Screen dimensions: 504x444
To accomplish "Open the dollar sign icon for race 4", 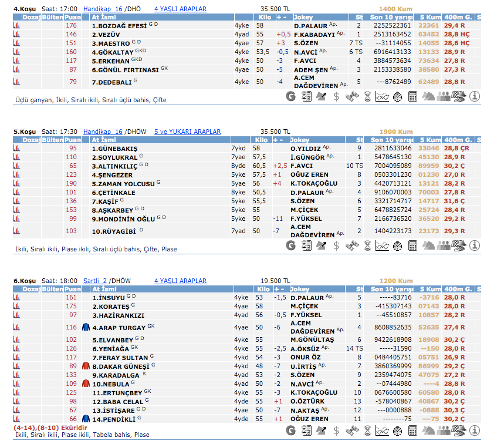I will coord(336,96).
